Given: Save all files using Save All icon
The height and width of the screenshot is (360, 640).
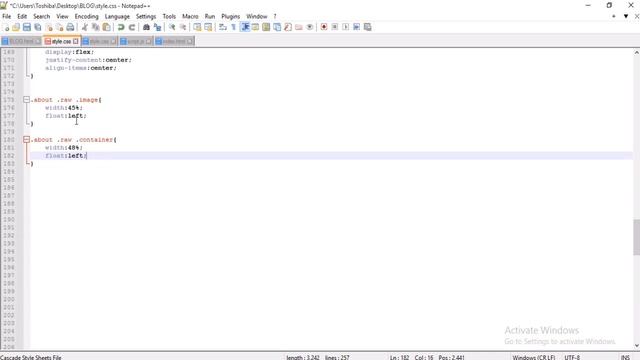Looking at the screenshot, I should 38,27.
